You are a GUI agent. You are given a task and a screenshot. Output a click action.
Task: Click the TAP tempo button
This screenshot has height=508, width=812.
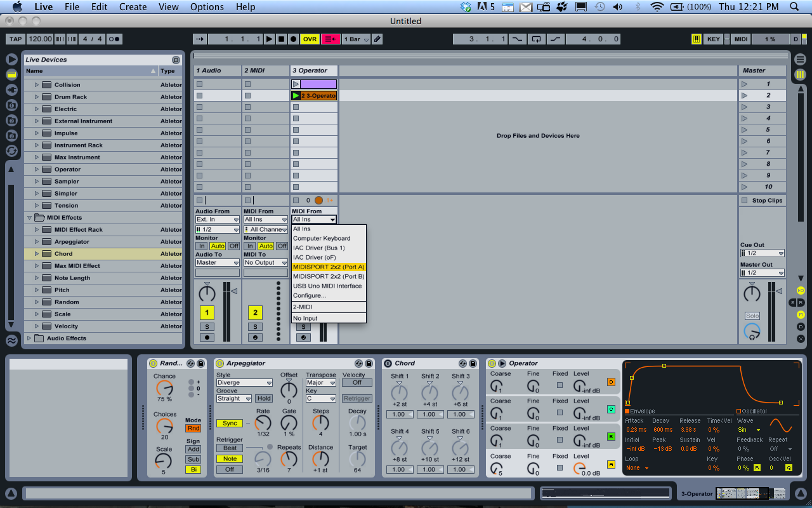(x=15, y=39)
